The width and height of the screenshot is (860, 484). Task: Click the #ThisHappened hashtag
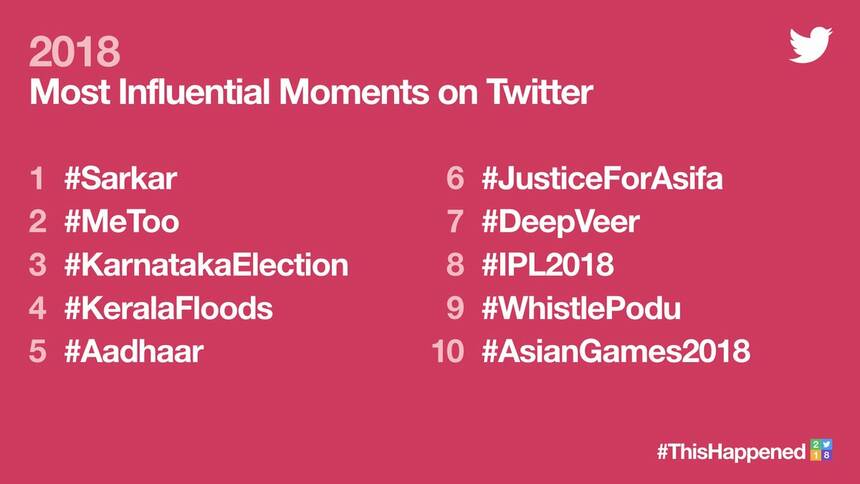click(731, 452)
